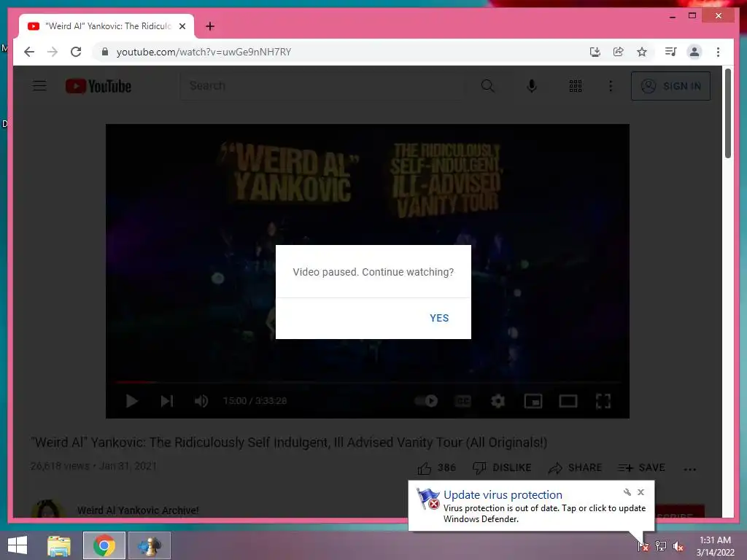Share this page icon in address bar

click(619, 52)
